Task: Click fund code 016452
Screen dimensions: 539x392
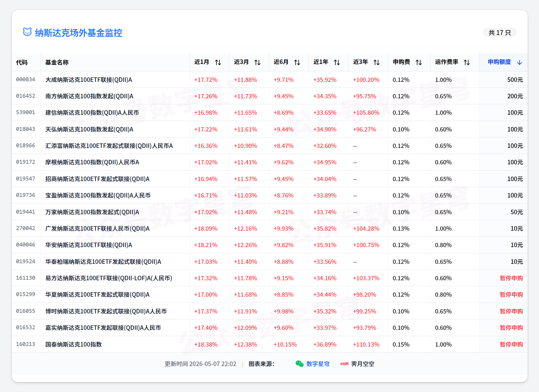Action: pos(26,96)
